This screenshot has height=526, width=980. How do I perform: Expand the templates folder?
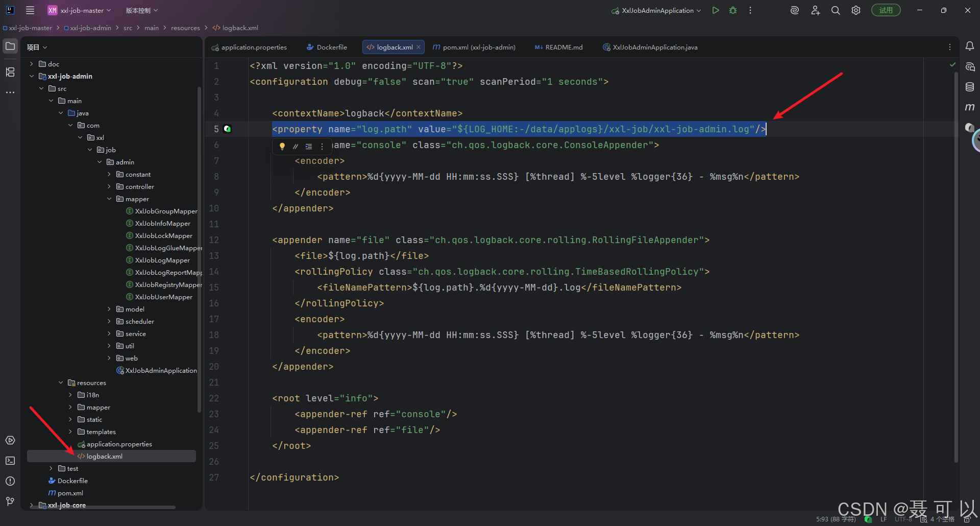(x=70, y=432)
